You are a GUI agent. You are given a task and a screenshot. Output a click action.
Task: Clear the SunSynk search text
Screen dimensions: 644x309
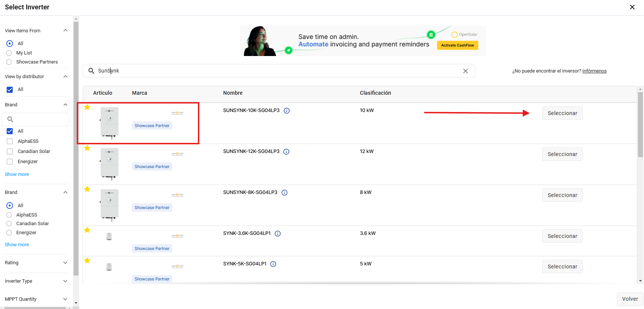point(465,71)
